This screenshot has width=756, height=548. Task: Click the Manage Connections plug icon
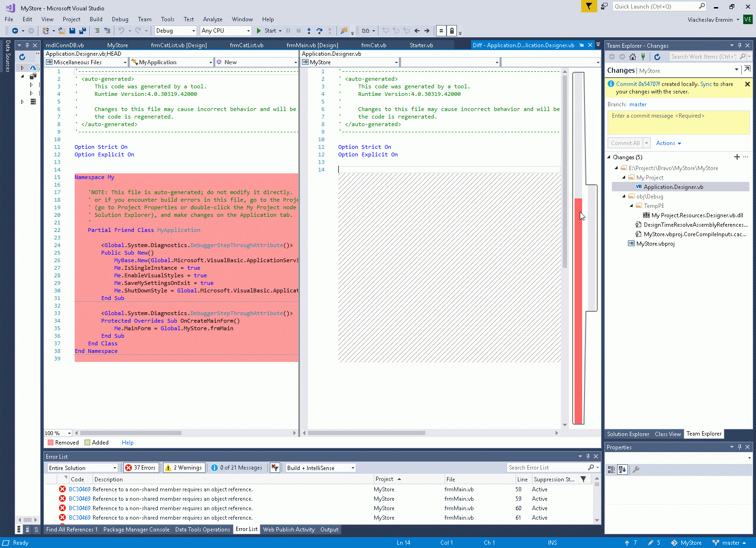pos(643,57)
